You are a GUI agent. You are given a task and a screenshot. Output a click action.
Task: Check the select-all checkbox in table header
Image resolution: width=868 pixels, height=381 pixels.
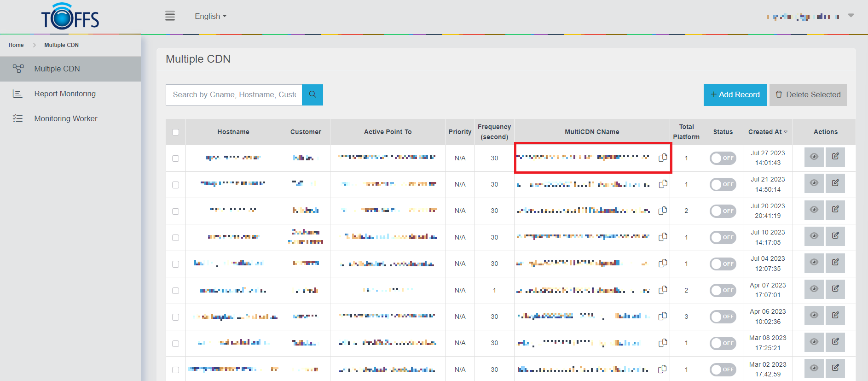pos(175,132)
